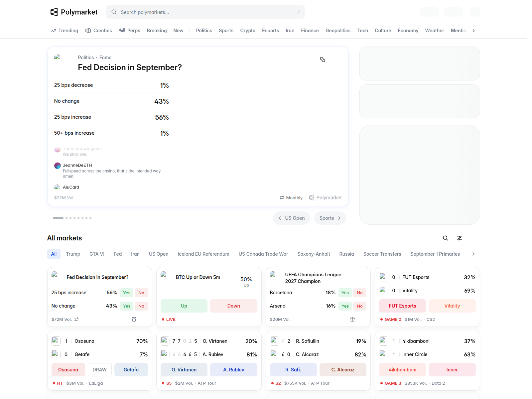Image resolution: width=532 pixels, height=399 pixels.
Task: Select No for Barcelona
Action: tap(360, 293)
